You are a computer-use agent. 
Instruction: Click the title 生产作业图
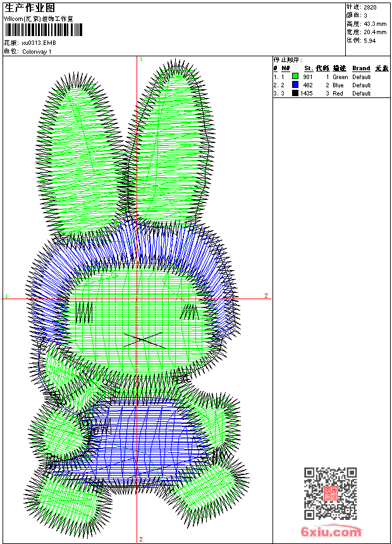[x=30, y=8]
